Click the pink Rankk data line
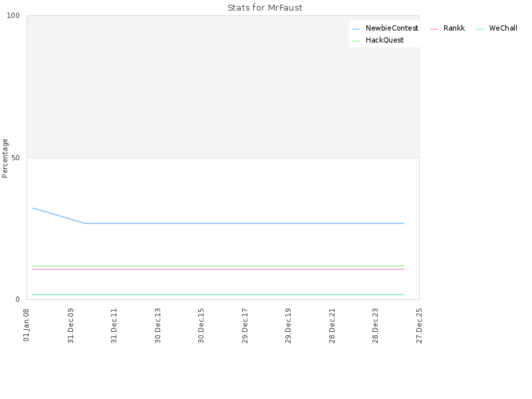This screenshot has height=399, width=532. pyautogui.click(x=218, y=269)
